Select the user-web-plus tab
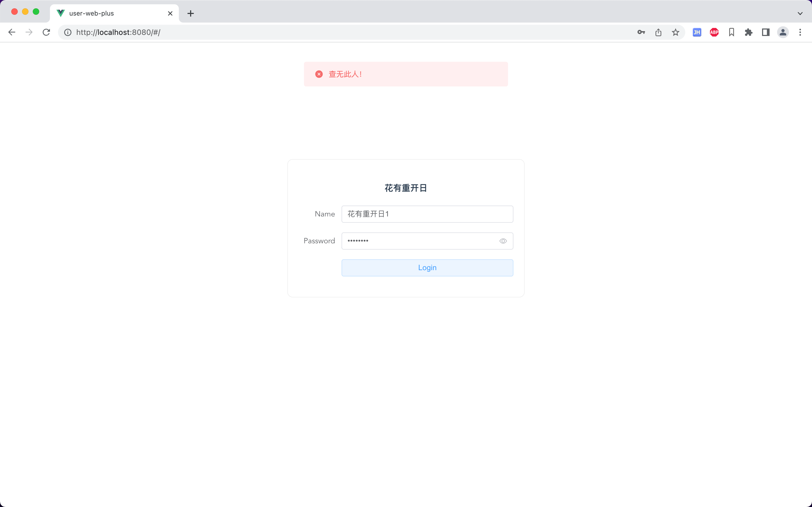Viewport: 812px width, 507px height. 114,13
